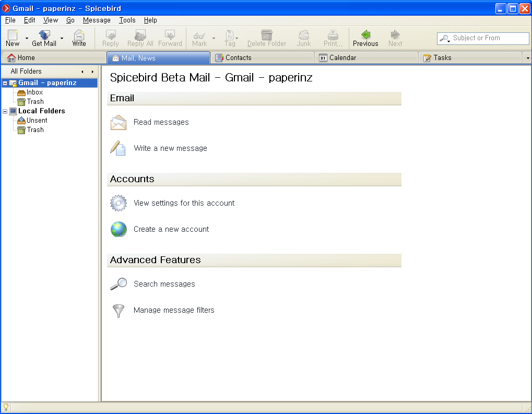The height and width of the screenshot is (414, 532).
Task: Click the pencil icon for writing message
Action: [118, 148]
